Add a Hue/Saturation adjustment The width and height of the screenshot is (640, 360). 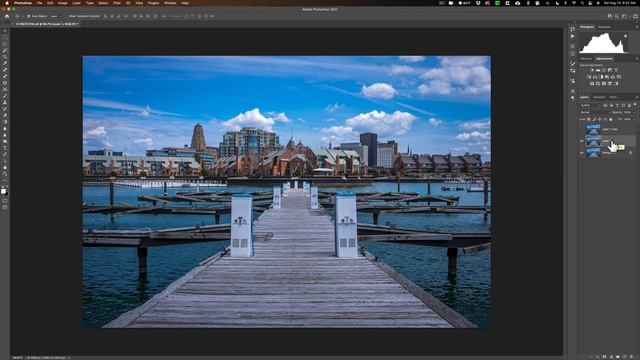pos(589,77)
